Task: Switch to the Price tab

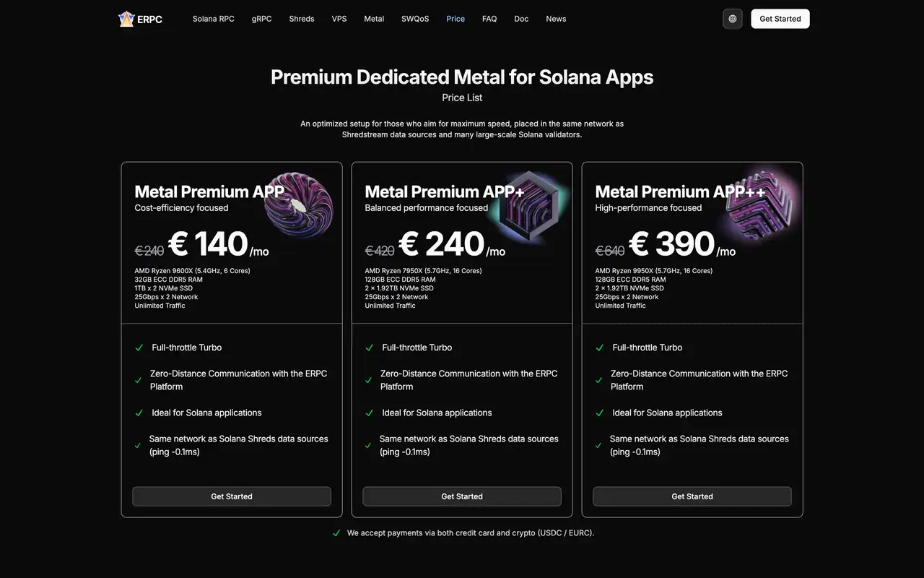Action: [456, 19]
